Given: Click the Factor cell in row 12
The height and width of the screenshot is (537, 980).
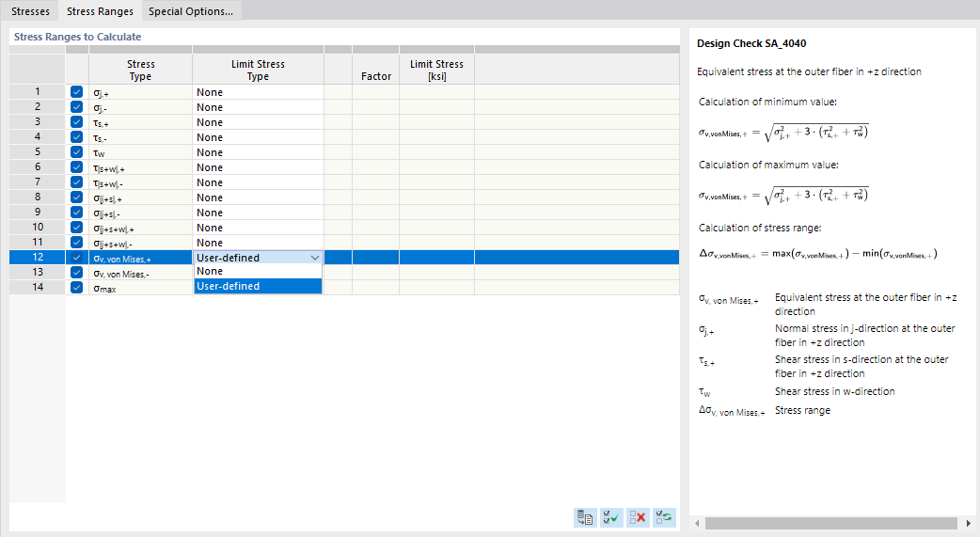Looking at the screenshot, I should tap(375, 257).
